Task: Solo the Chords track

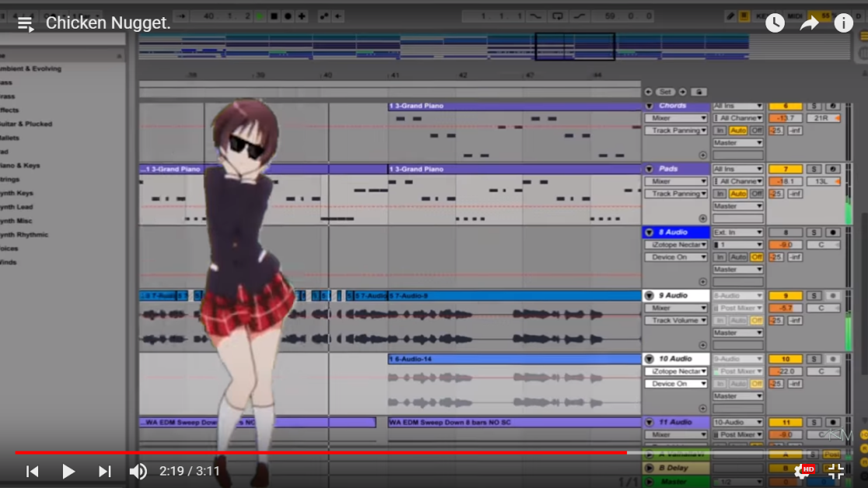Action: pyautogui.click(x=814, y=106)
